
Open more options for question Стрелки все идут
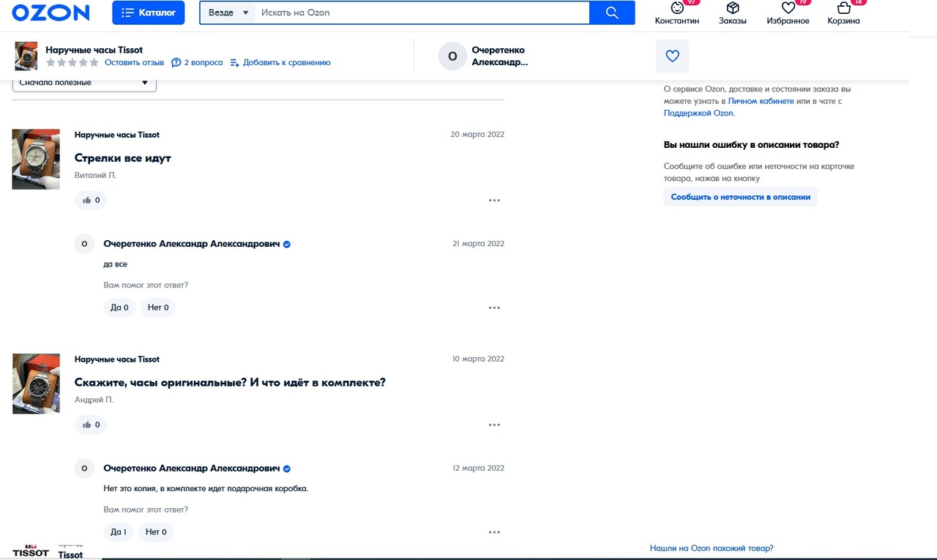point(495,200)
